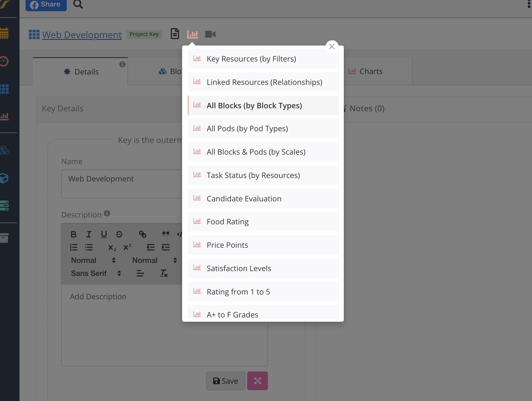The width and height of the screenshot is (532, 401).
Task: Open the teal stacked rows sidebar icon
Action: (x=4, y=206)
